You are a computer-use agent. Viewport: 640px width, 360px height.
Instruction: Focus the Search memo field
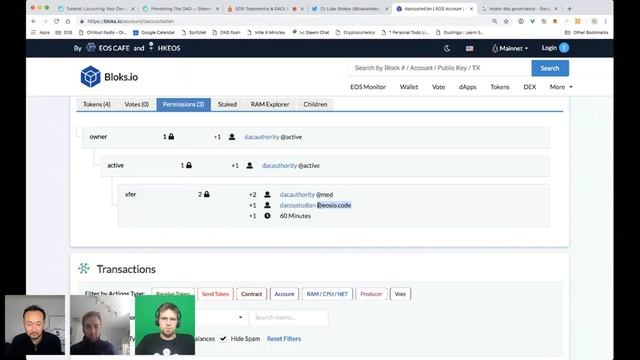coord(288,317)
